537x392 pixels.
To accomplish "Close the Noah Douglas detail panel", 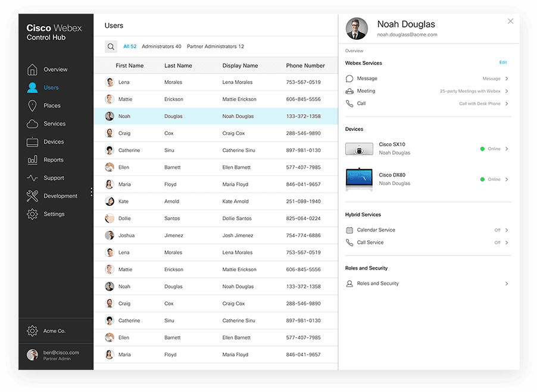I will (x=510, y=21).
